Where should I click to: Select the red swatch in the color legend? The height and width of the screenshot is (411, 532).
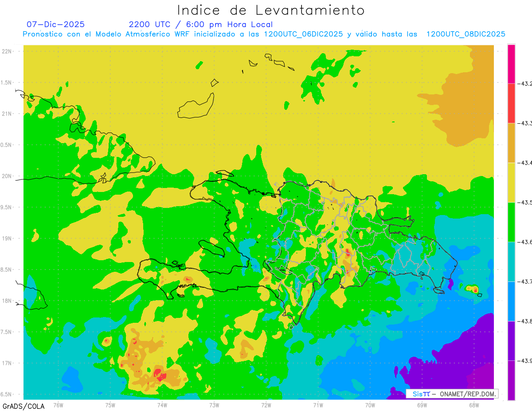511,103
